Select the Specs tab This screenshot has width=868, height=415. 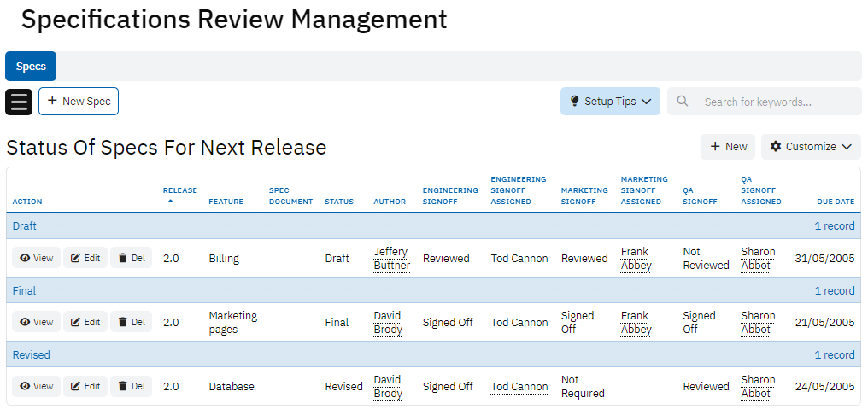pos(31,67)
